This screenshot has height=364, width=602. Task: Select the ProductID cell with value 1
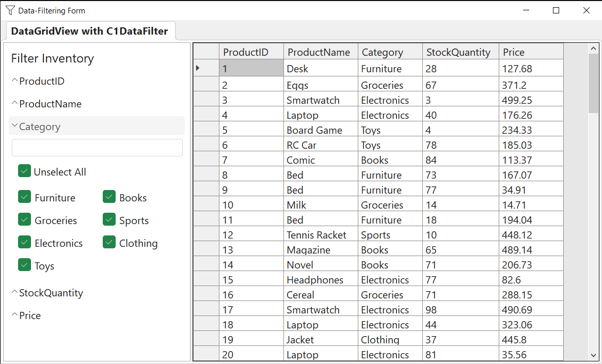coord(251,68)
